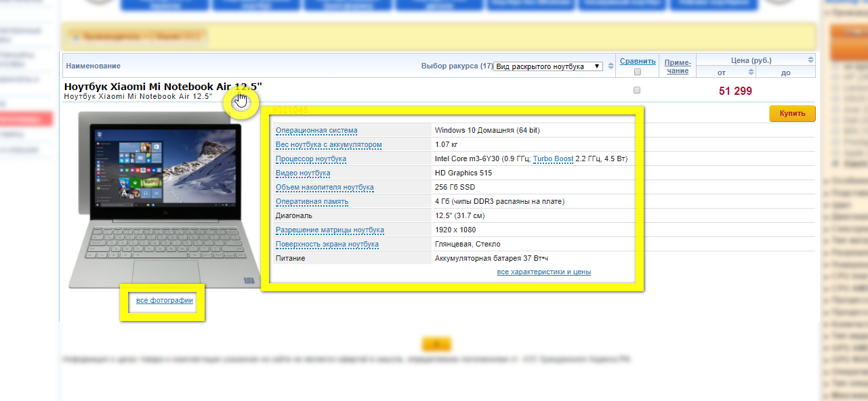Open the 'все характеристики и цены' link
The image size is (868, 401).
pyautogui.click(x=543, y=272)
